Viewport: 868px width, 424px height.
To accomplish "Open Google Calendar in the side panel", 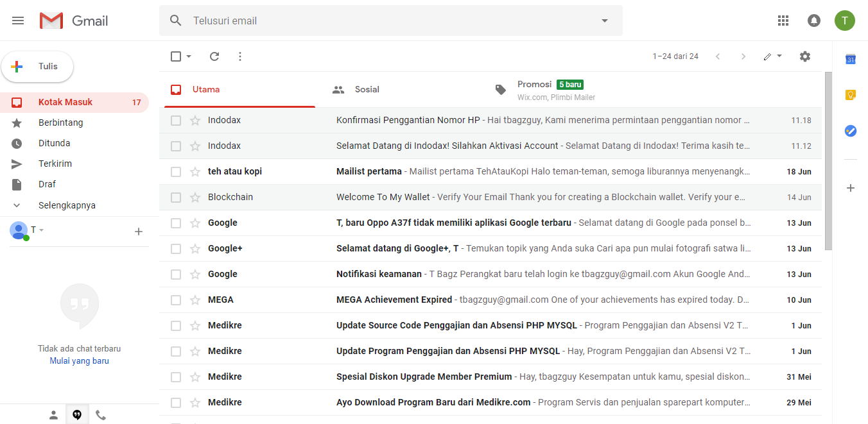I will point(850,59).
